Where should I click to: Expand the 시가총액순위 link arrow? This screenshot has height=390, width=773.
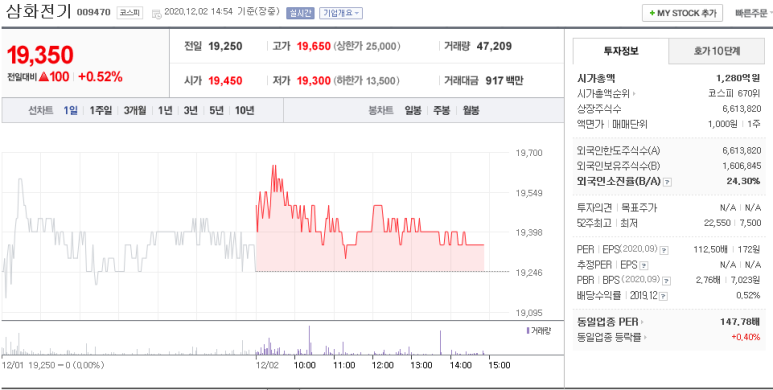point(633,94)
